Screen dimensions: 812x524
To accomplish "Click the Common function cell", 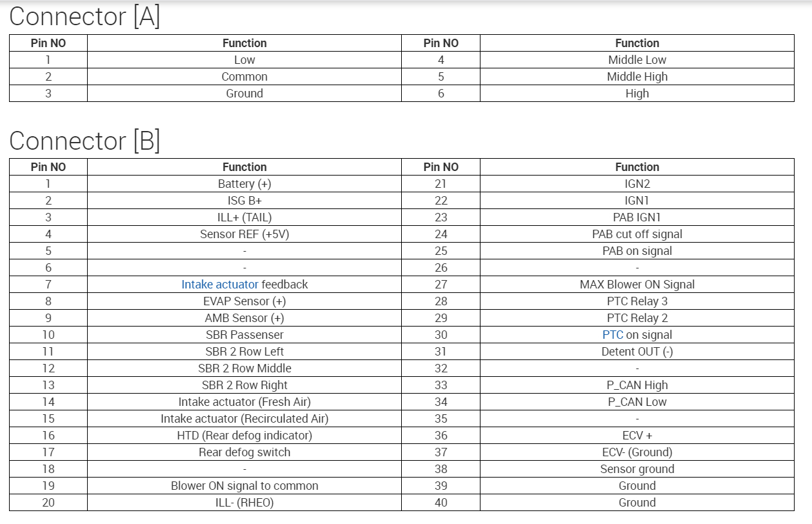I will point(244,77).
